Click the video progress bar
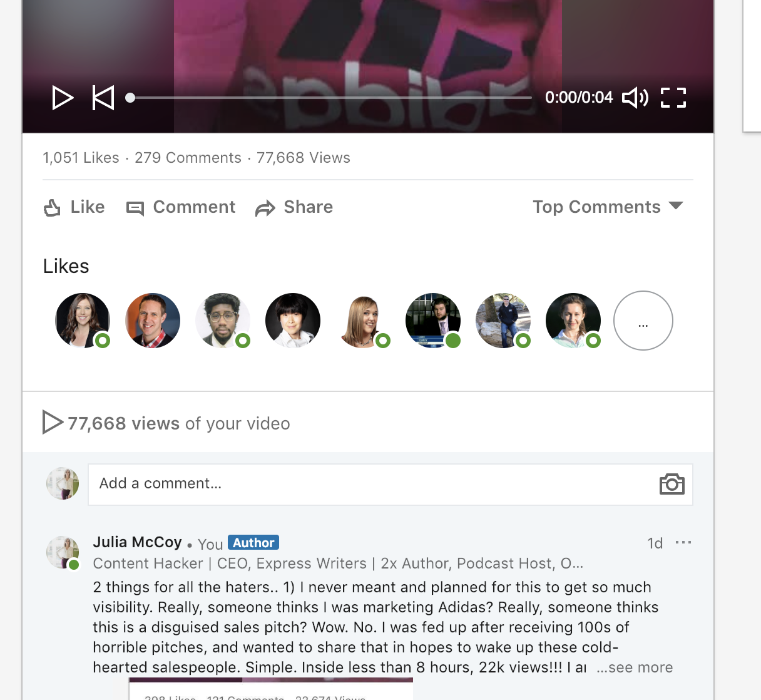 tap(330, 98)
